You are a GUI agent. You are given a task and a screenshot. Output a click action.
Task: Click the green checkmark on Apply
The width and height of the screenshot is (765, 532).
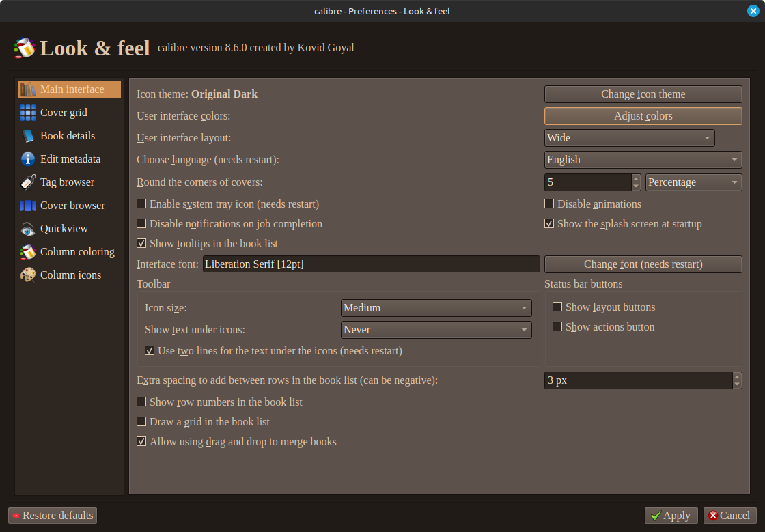(x=656, y=516)
